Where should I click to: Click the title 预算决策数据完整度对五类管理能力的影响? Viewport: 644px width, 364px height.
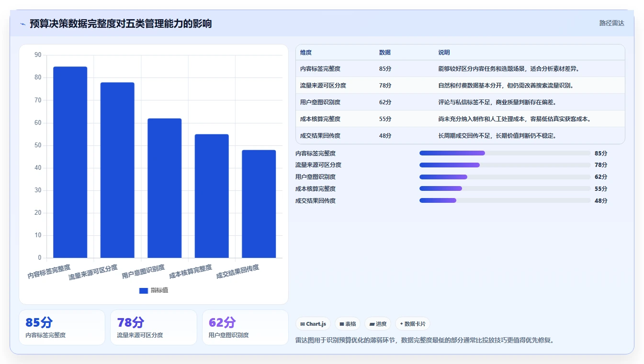(121, 24)
